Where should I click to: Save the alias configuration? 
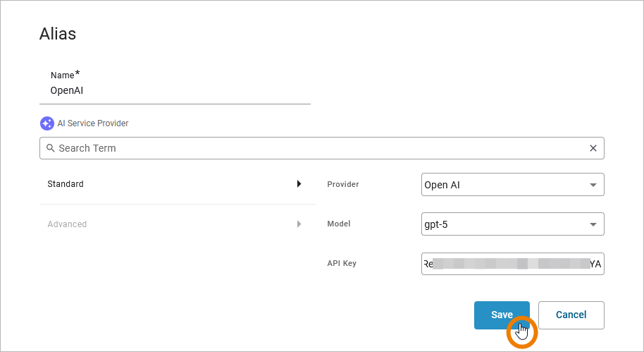pos(502,315)
